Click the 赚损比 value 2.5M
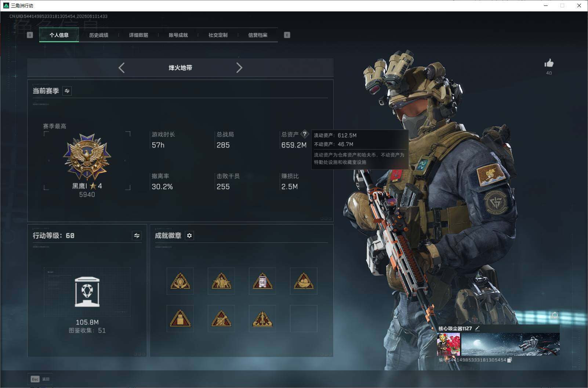 click(x=290, y=187)
